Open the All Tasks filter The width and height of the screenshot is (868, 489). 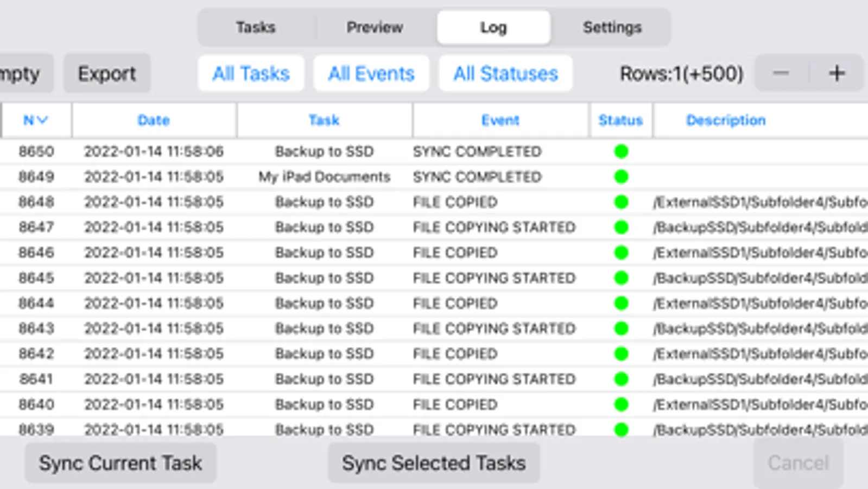point(251,73)
